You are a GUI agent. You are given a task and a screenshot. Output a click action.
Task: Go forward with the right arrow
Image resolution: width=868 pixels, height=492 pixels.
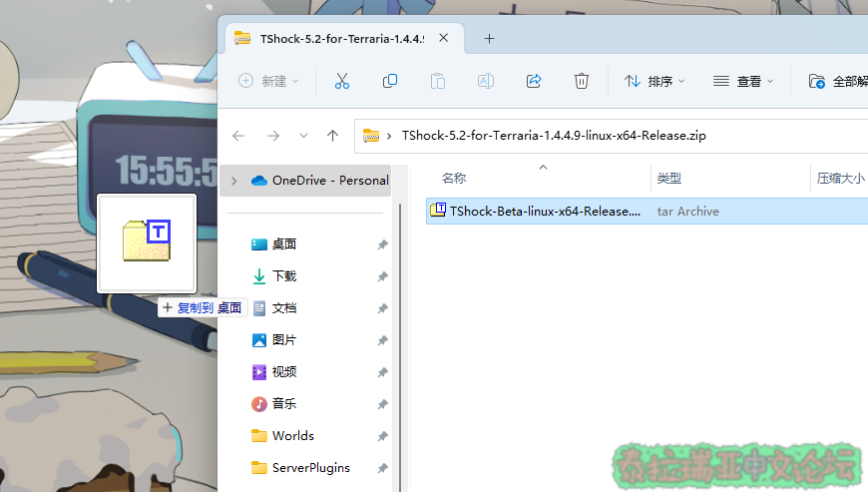tap(273, 136)
